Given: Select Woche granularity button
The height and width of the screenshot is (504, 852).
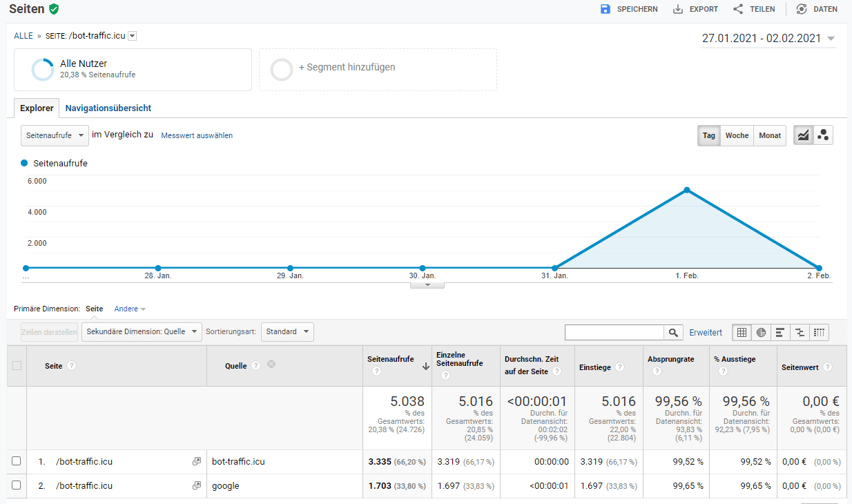Looking at the screenshot, I should pyautogui.click(x=737, y=135).
